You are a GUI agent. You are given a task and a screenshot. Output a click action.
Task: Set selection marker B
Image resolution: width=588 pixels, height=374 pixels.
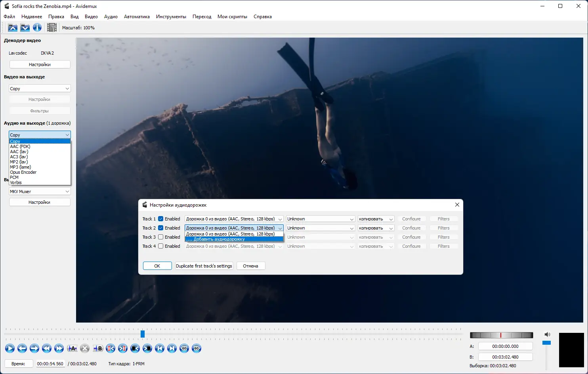pyautogui.click(x=98, y=348)
